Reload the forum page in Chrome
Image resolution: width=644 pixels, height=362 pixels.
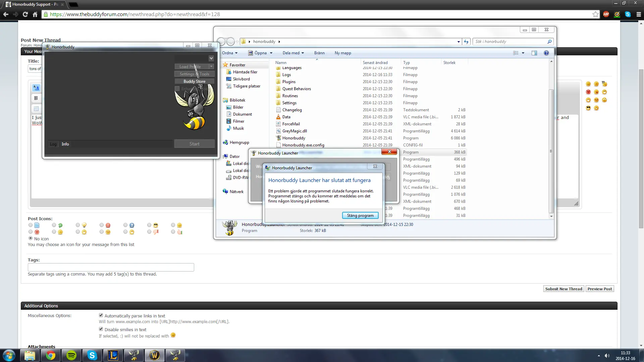[x=25, y=14]
